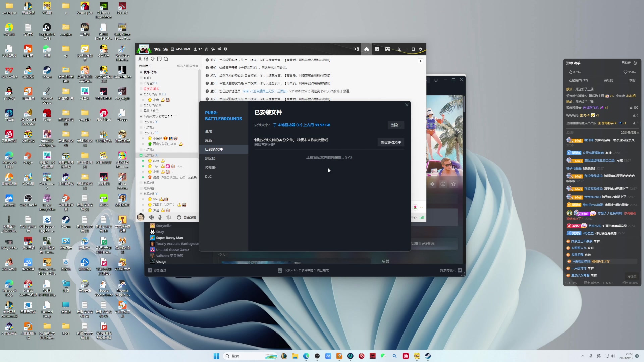The height and width of the screenshot is (362, 644).
Task: Expand the 治疗室 channel in YY tree
Action: click(x=141, y=83)
